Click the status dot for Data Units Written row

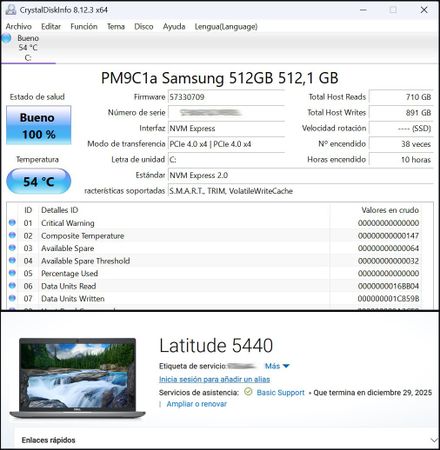pyautogui.click(x=12, y=298)
